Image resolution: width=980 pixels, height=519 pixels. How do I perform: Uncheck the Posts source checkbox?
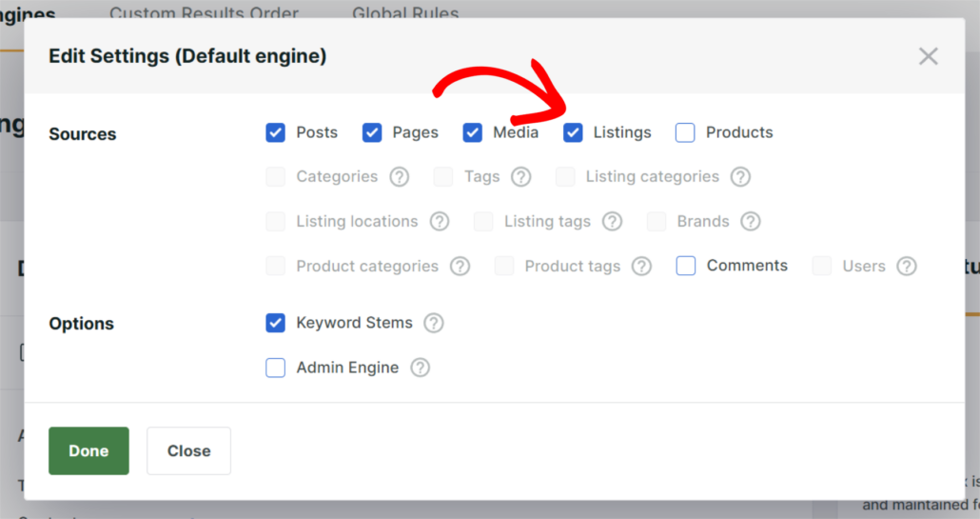276,132
